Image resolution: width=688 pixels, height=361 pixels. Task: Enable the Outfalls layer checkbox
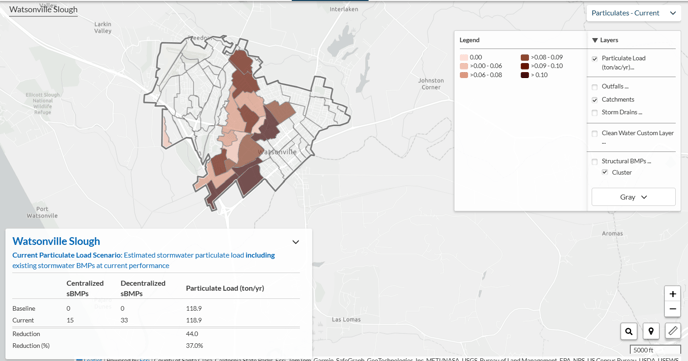(x=595, y=87)
